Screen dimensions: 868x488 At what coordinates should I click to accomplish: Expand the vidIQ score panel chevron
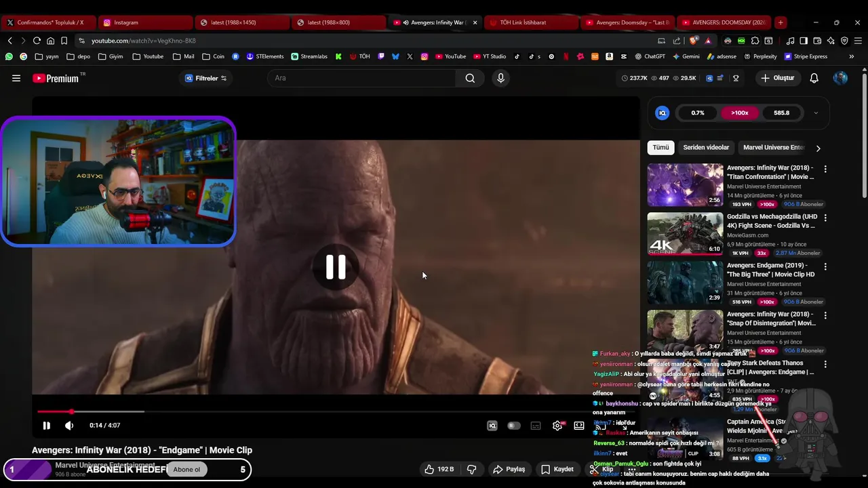tap(816, 113)
